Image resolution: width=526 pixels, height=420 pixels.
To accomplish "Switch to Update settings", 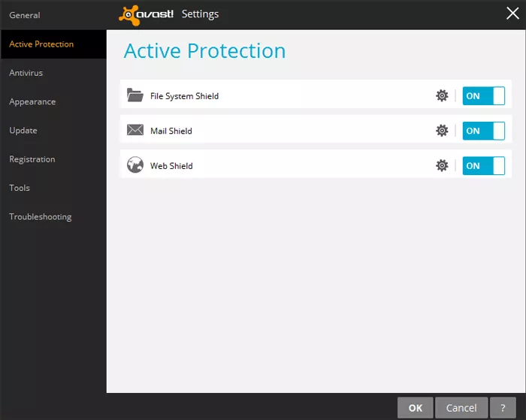I will 53,131.
